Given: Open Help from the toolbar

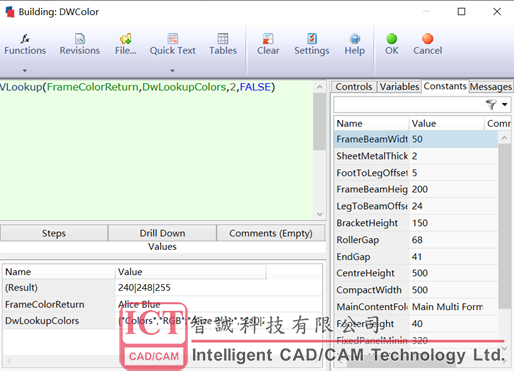Looking at the screenshot, I should tap(355, 44).
